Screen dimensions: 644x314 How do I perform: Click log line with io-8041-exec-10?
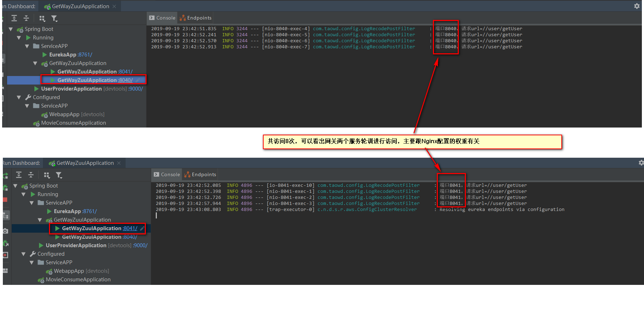click(x=341, y=185)
